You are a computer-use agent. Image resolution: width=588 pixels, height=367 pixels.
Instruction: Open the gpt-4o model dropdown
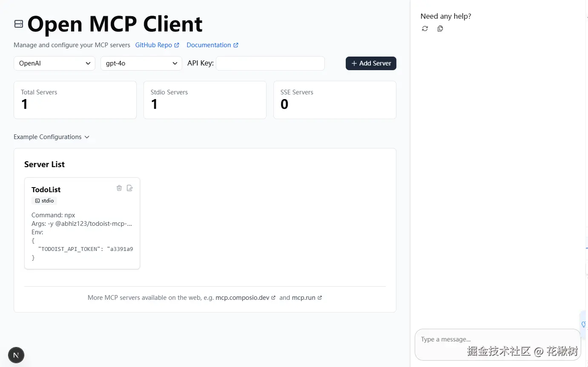[141, 63]
